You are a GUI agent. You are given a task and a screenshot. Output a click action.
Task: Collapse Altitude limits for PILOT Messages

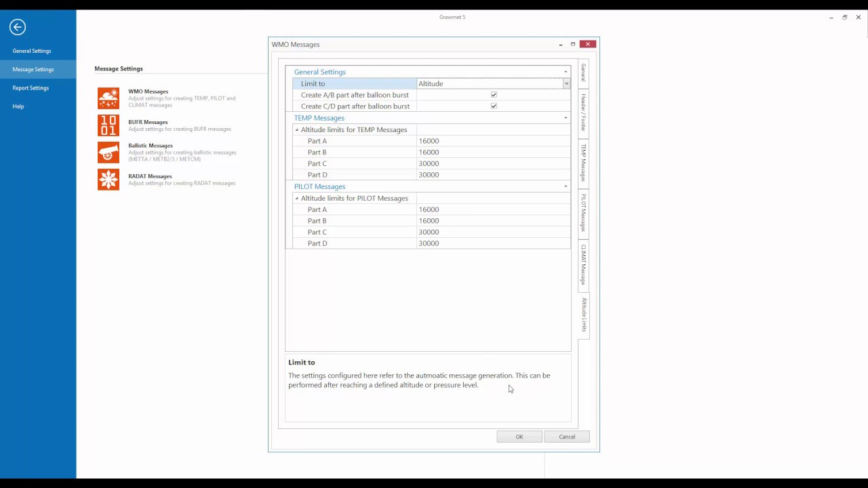(x=296, y=198)
